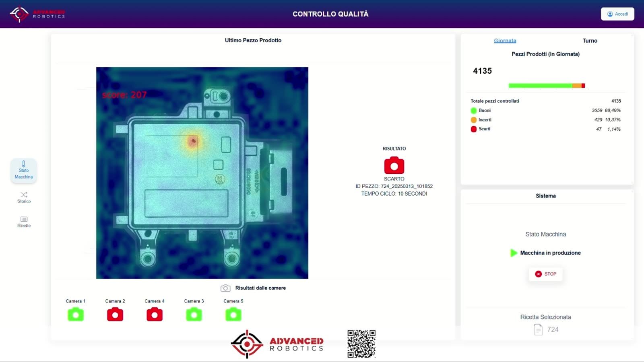
Task: Click the ID PEZZO 724_20250313_101852 text
Action: (x=394, y=186)
